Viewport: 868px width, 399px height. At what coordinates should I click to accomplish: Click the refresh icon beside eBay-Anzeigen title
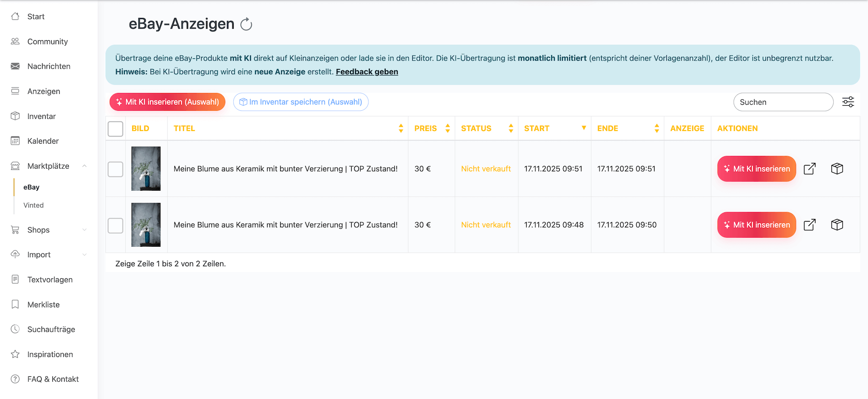[x=246, y=24]
